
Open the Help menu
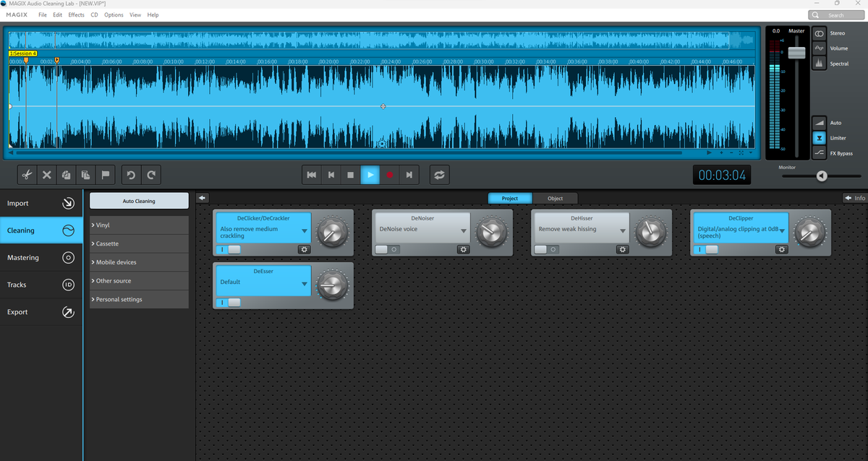pos(153,14)
